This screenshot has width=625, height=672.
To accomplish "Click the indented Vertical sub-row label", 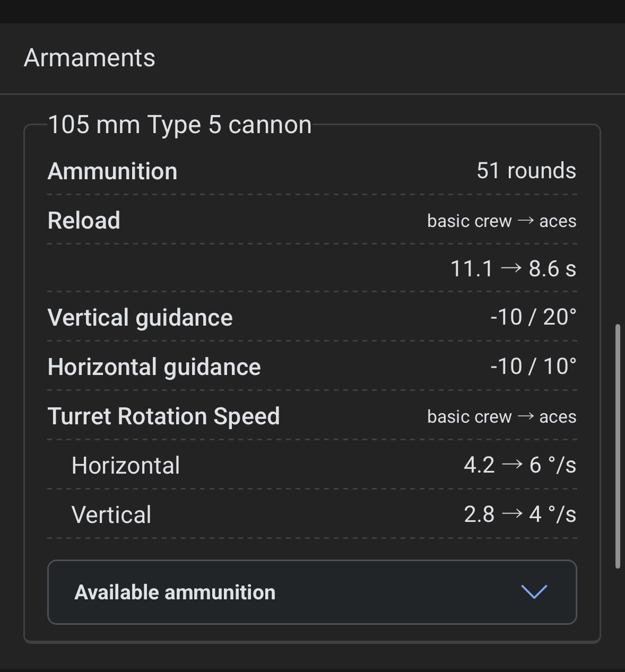I will click(x=111, y=515).
